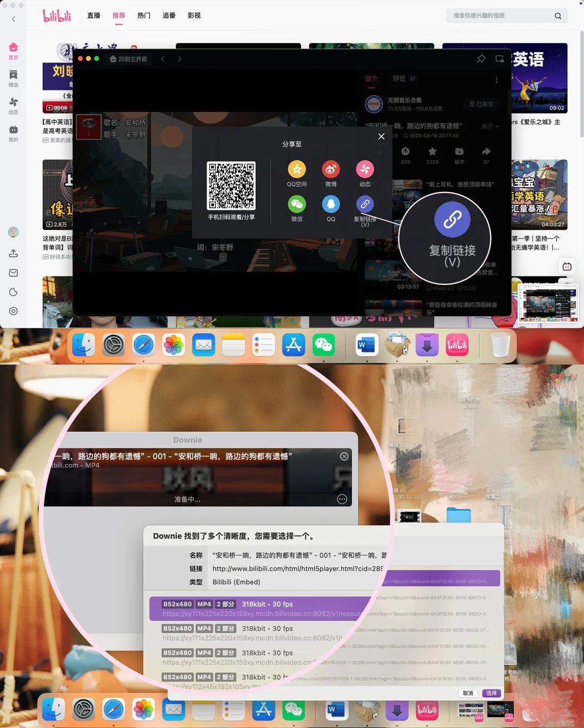Viewport: 584px width, 728px height.
Task: Open messages mail icon in bilibili sidebar
Action: (14, 273)
